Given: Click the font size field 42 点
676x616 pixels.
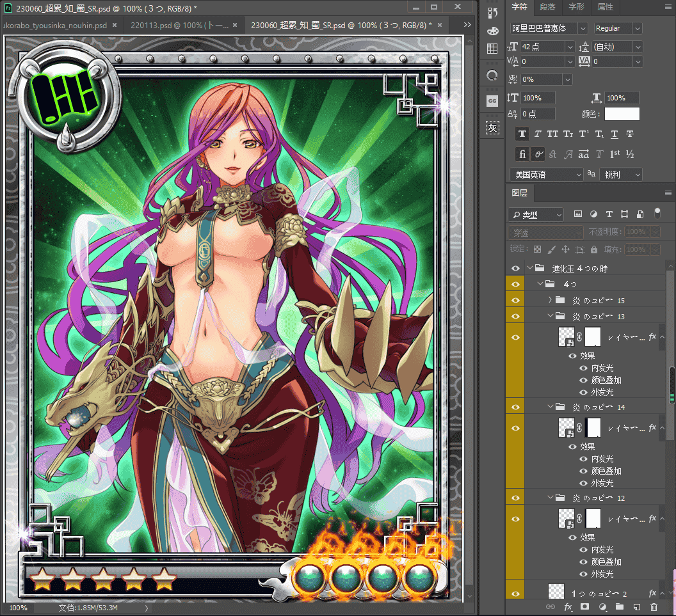Looking at the screenshot, I should point(542,47).
